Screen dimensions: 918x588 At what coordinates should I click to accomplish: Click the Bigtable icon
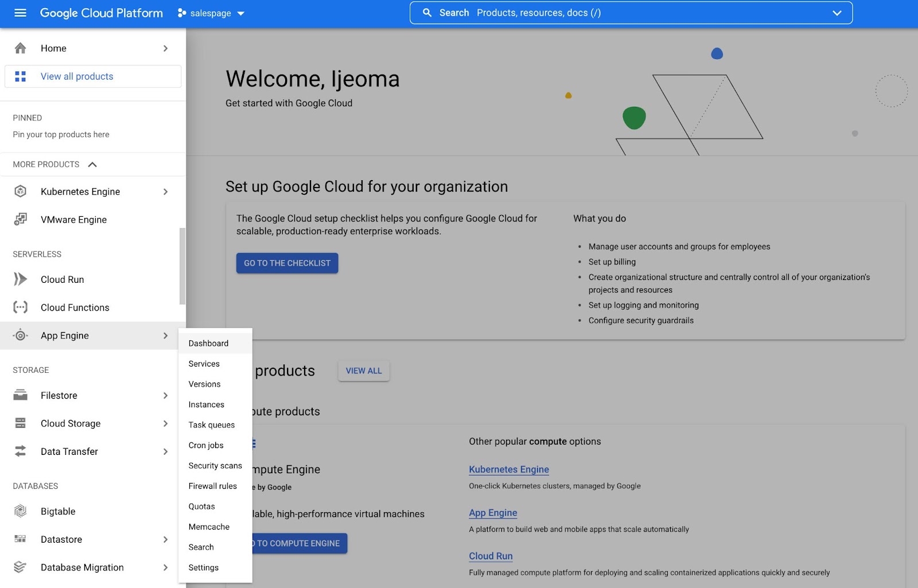[20, 511]
